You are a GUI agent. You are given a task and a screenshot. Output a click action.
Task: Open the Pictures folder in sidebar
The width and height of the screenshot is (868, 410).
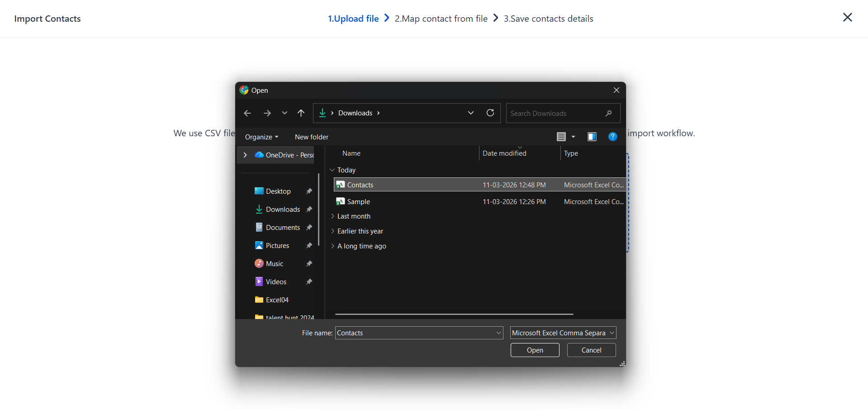(277, 246)
